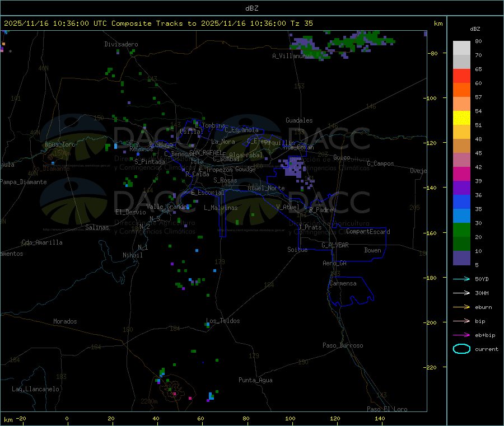Select the light gray 80 dBZ swatch
This screenshot has height=426, width=504.
[x=461, y=48]
